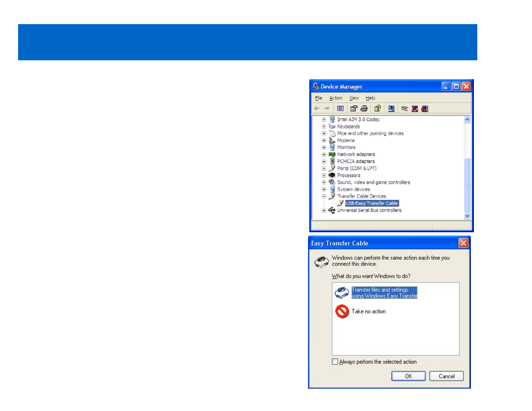This screenshot has width=532, height=411.
Task: Expand the PCMCIA adapters node
Action: (x=324, y=161)
